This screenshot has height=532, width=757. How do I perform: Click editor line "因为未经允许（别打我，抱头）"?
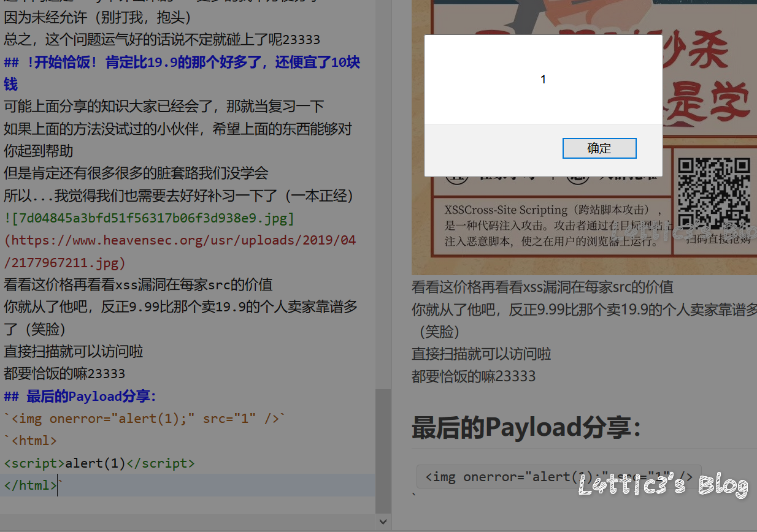click(x=98, y=17)
